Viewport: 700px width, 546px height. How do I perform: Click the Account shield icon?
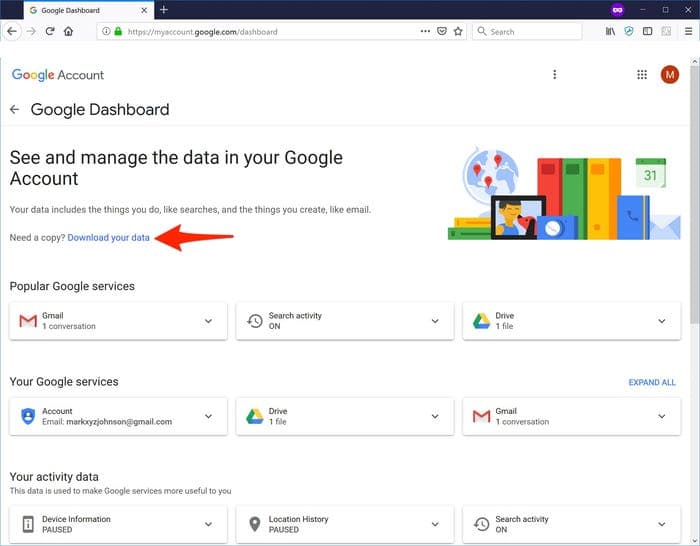[x=28, y=416]
